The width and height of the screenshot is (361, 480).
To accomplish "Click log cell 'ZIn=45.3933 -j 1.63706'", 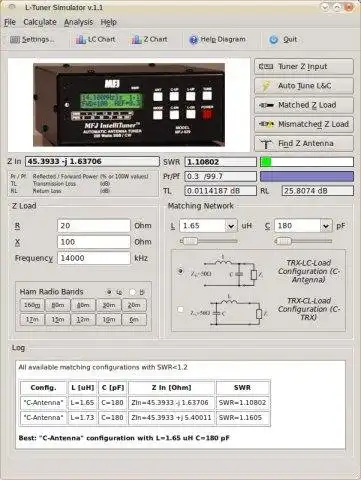I will click(x=171, y=403).
